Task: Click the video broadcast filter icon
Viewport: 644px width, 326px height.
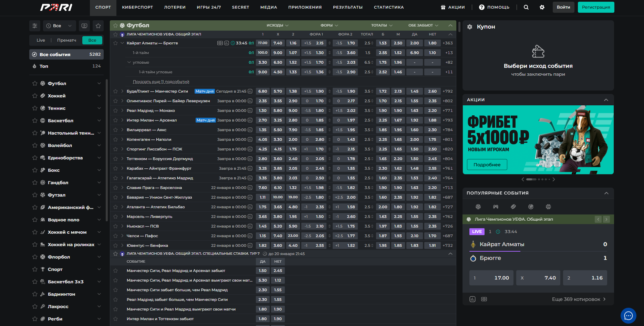Action: 84,26
